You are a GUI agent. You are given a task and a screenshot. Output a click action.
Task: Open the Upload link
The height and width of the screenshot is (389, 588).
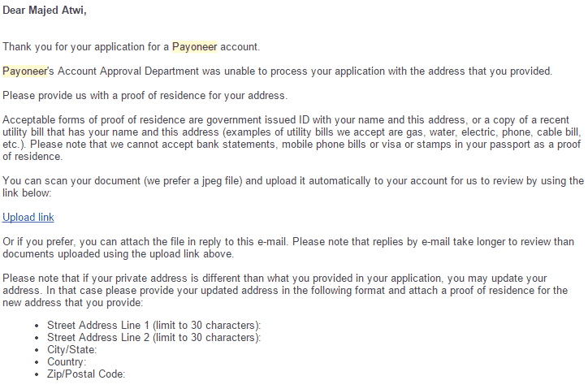[x=28, y=217]
